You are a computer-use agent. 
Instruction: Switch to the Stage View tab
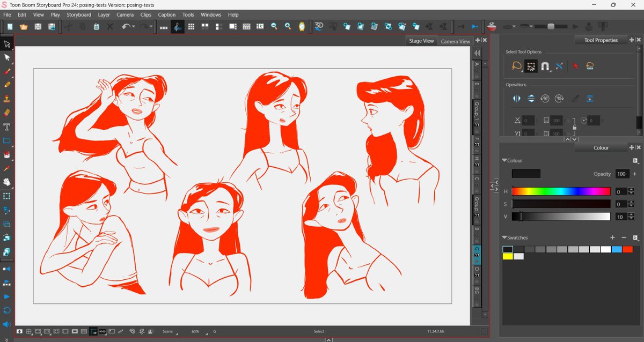421,41
